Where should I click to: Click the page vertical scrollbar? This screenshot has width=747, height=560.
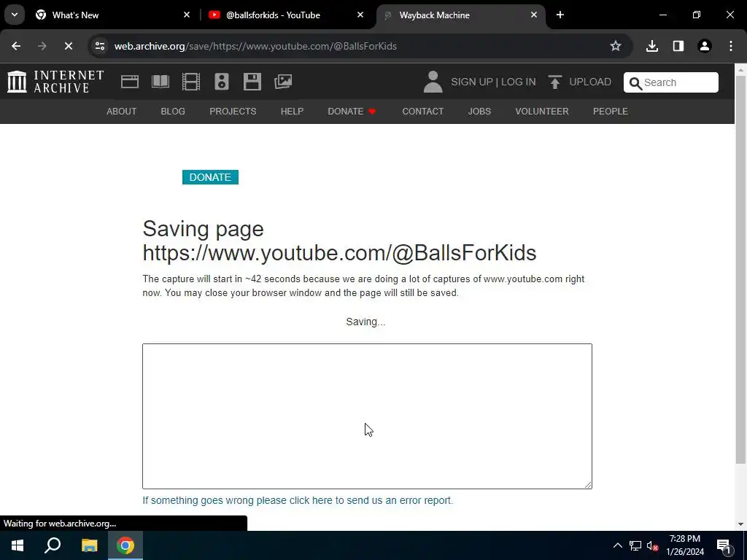click(740, 269)
